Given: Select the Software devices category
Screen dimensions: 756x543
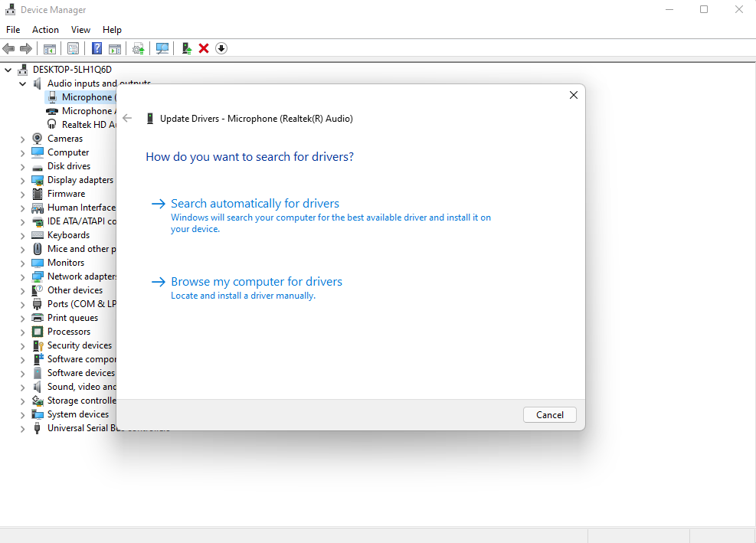Looking at the screenshot, I should point(81,373).
